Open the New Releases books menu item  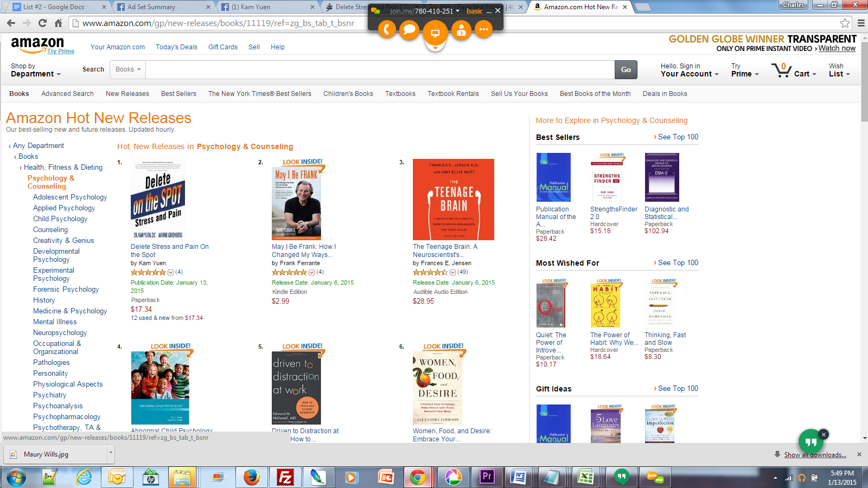pyautogui.click(x=127, y=94)
